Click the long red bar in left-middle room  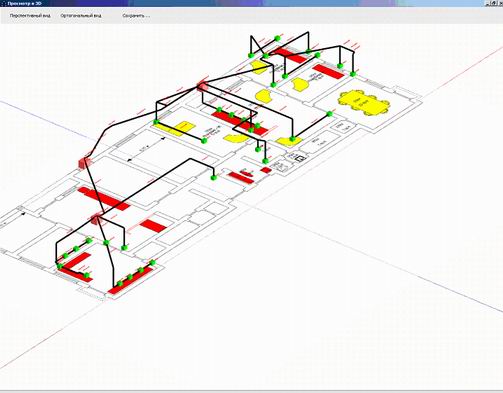point(104,199)
